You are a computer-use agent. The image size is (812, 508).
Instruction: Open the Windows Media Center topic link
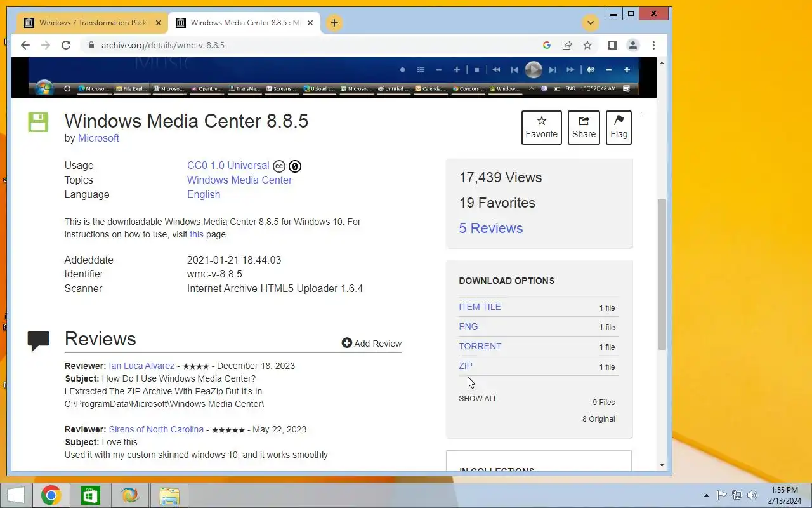(x=239, y=180)
